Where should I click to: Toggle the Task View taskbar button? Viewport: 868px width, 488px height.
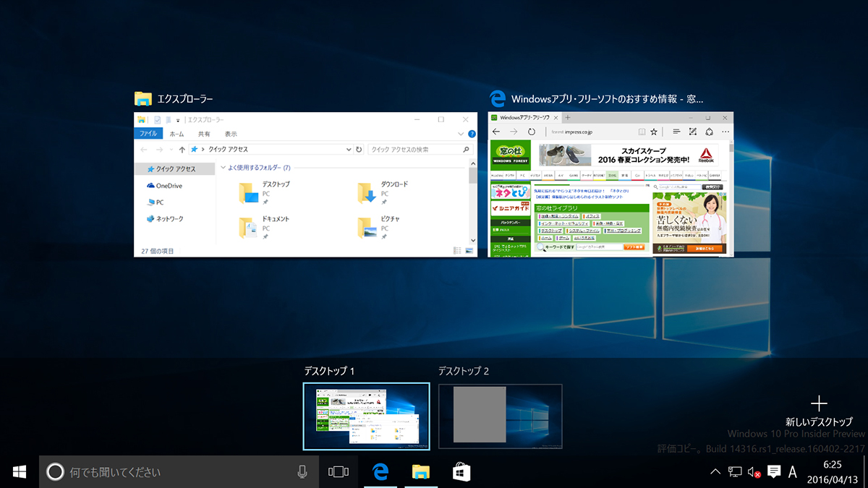pyautogui.click(x=338, y=472)
